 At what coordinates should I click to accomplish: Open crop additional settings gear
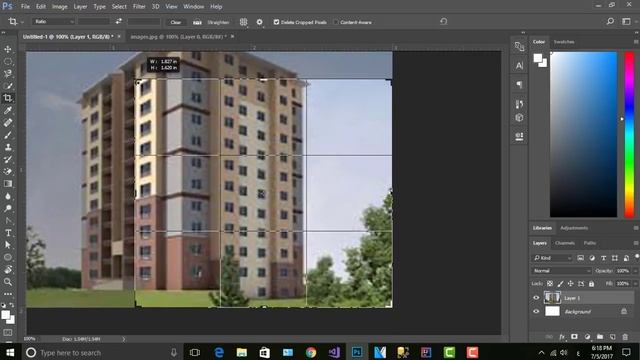tap(260, 22)
